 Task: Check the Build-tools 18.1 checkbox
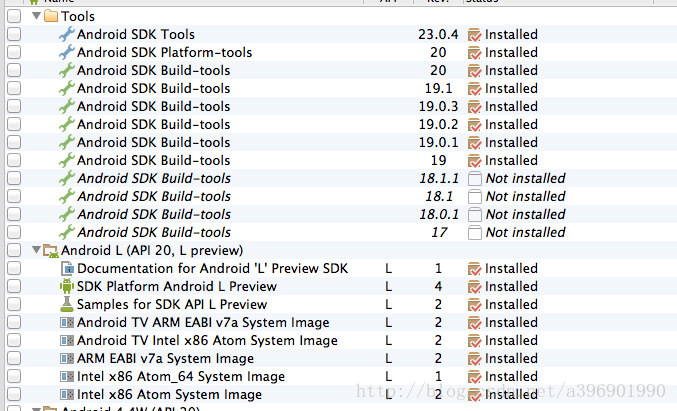[x=14, y=196]
